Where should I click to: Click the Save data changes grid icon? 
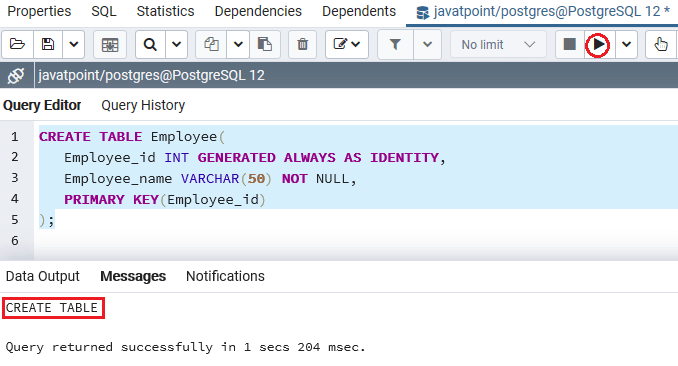110,44
